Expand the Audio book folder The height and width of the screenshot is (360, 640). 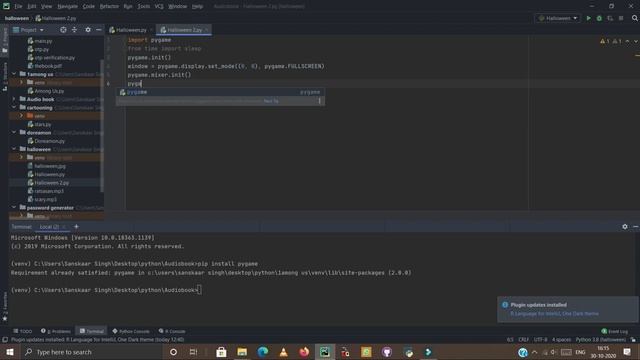[x=14, y=99]
